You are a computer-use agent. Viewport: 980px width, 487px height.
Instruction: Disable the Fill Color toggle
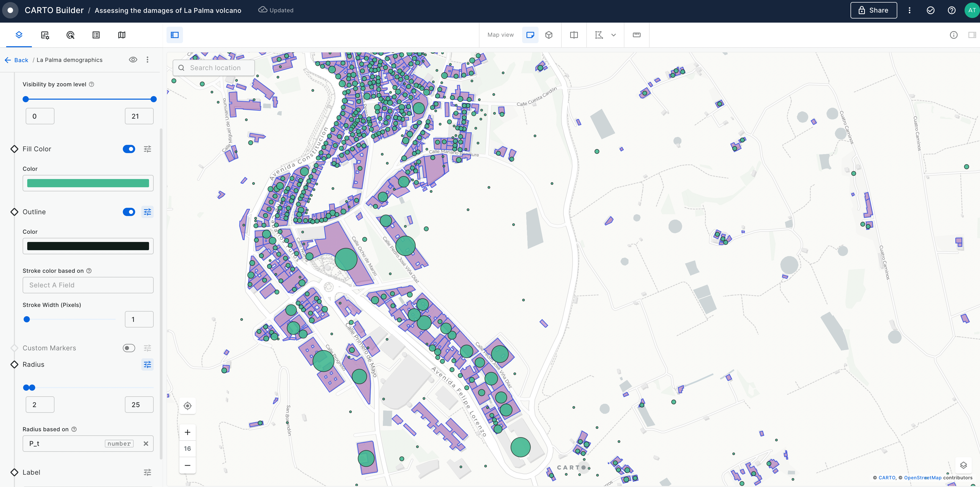pos(128,149)
